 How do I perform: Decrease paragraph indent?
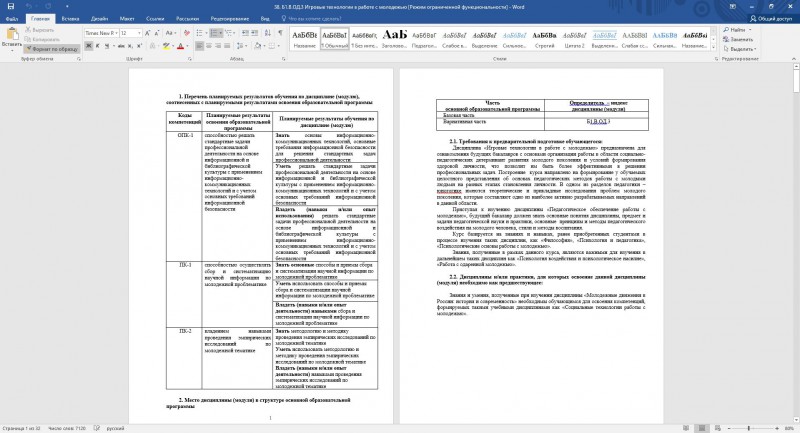(245, 33)
